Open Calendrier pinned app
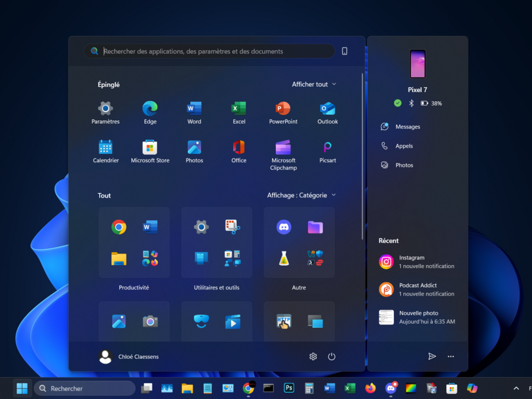Screen dimensions: 532x399 (x=106, y=152)
